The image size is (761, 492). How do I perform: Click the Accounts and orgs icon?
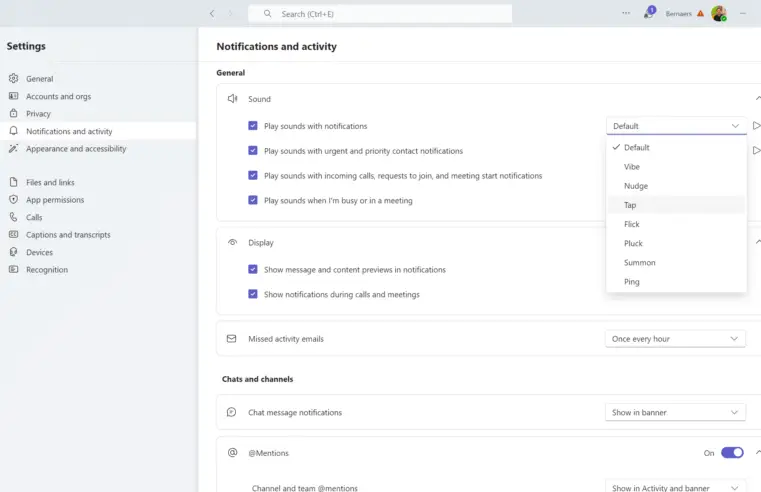(14, 96)
